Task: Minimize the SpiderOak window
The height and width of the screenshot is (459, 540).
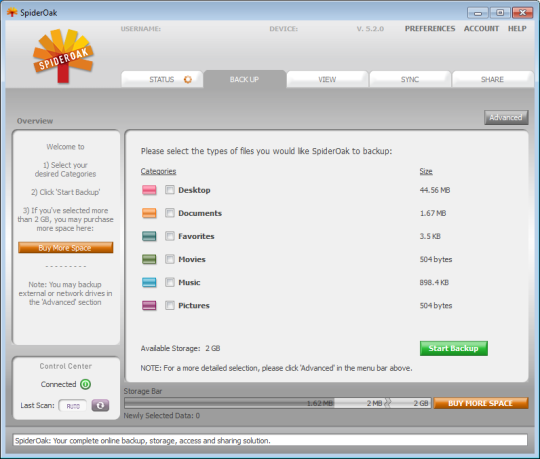Action: coord(478,13)
